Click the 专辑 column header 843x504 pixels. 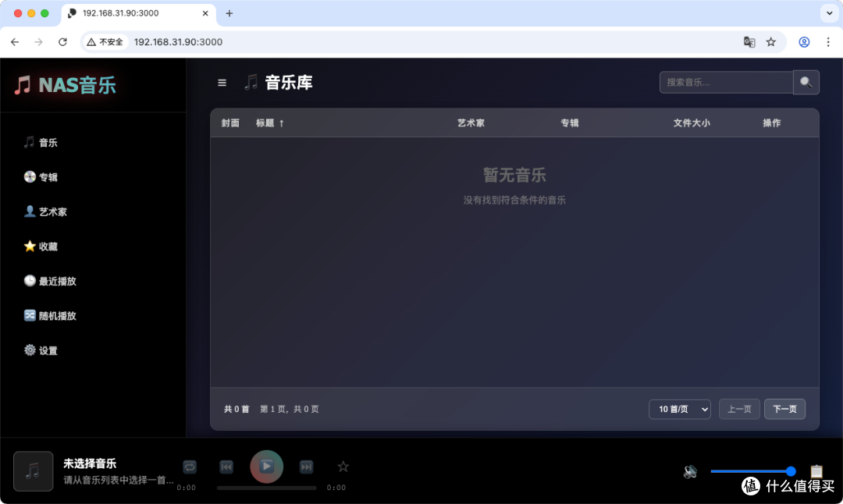(x=570, y=123)
